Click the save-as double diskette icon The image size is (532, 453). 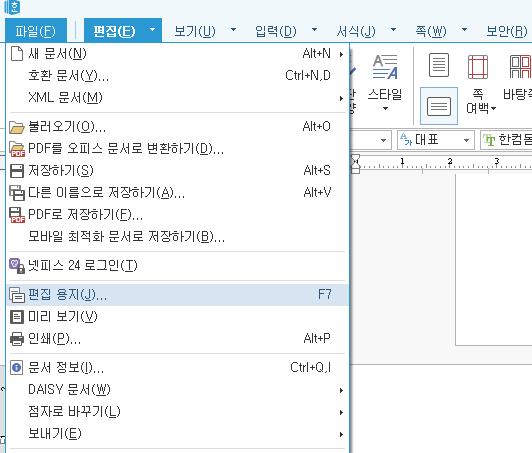(x=17, y=193)
